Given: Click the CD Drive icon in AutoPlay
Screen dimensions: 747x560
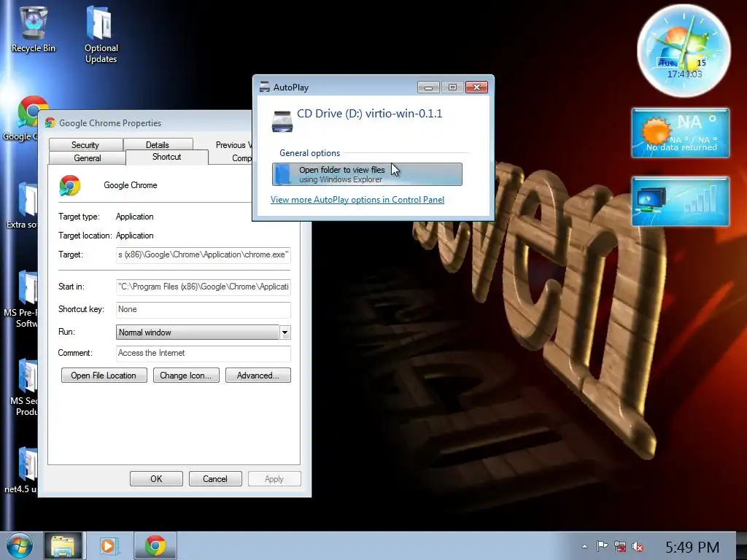Looking at the screenshot, I should coord(282,121).
